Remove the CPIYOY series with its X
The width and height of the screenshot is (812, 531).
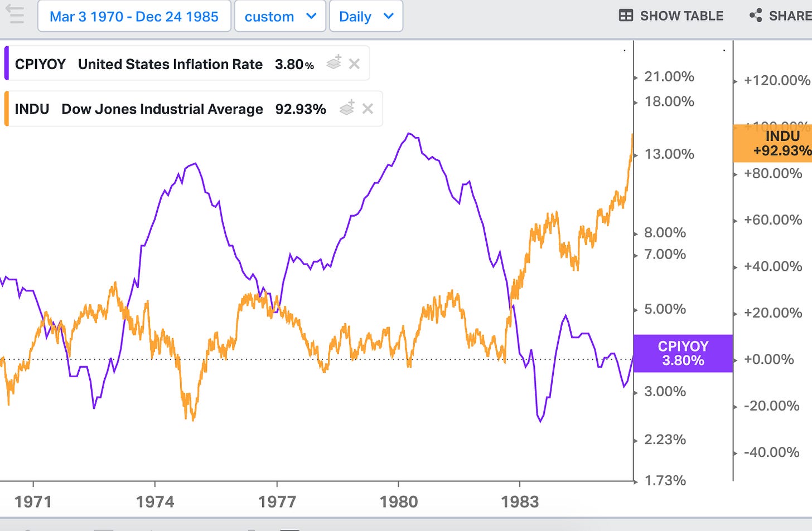(354, 64)
